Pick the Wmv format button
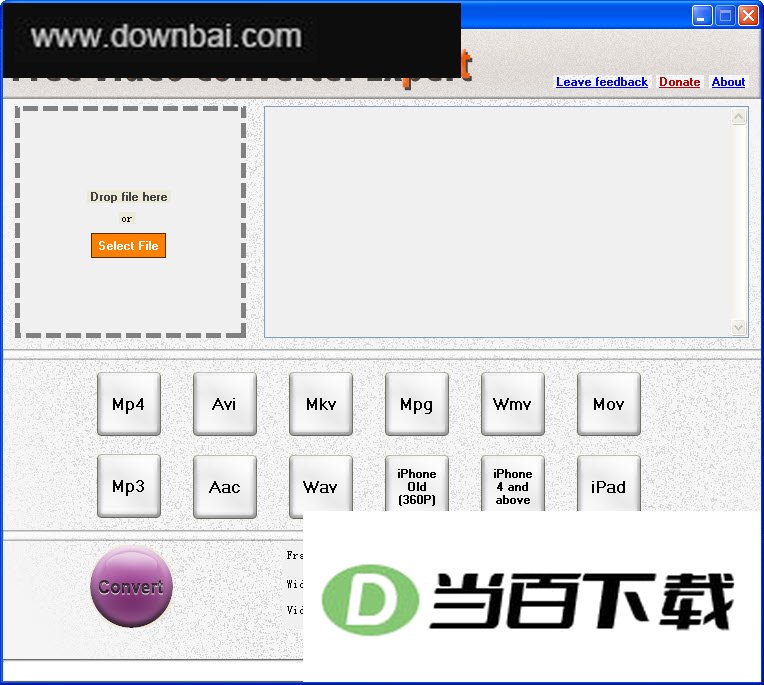Image resolution: width=764 pixels, height=685 pixels. click(513, 404)
